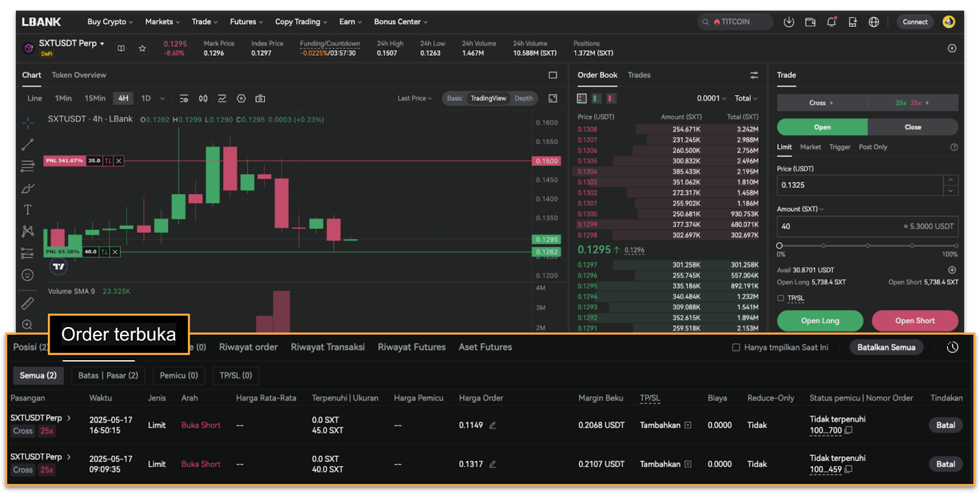Select the ruler measure tool

tap(28, 303)
